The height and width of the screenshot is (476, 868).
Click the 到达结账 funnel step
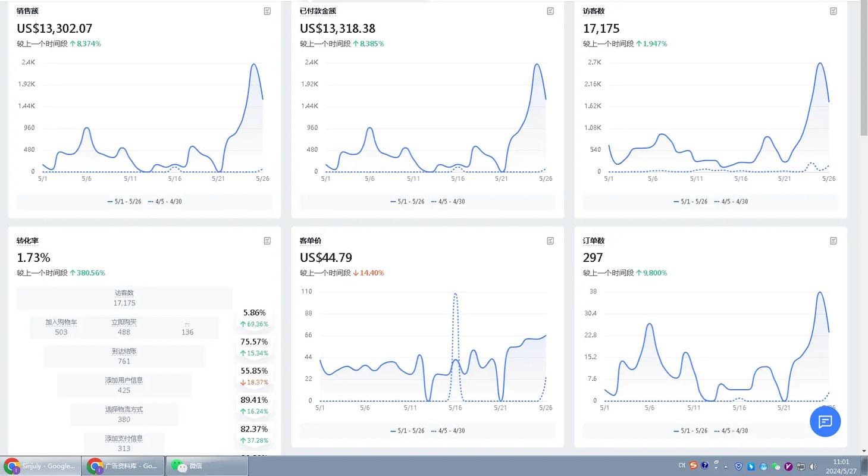click(124, 356)
